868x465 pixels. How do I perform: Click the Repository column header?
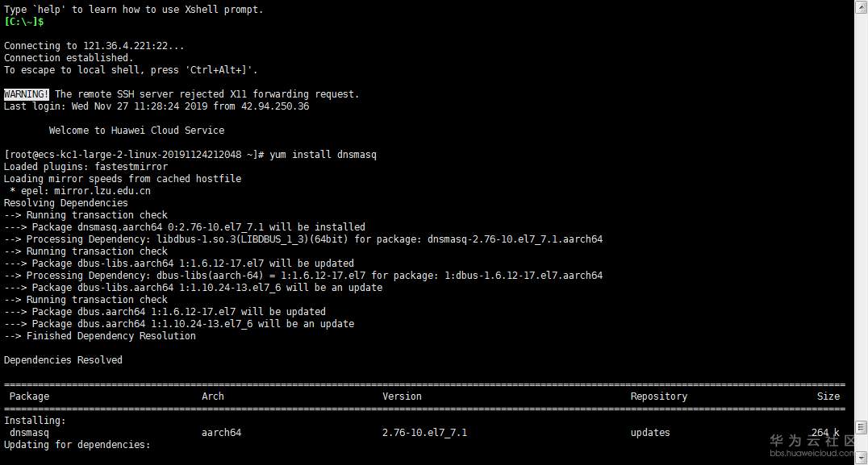coord(658,396)
